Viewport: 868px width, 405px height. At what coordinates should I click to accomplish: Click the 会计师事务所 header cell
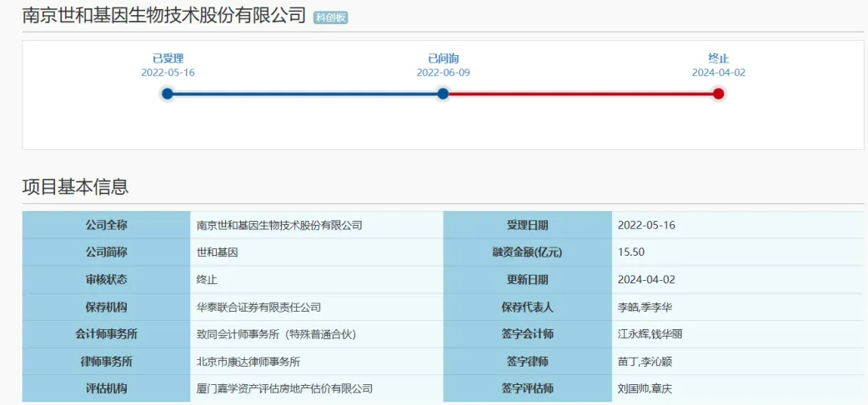[106, 334]
